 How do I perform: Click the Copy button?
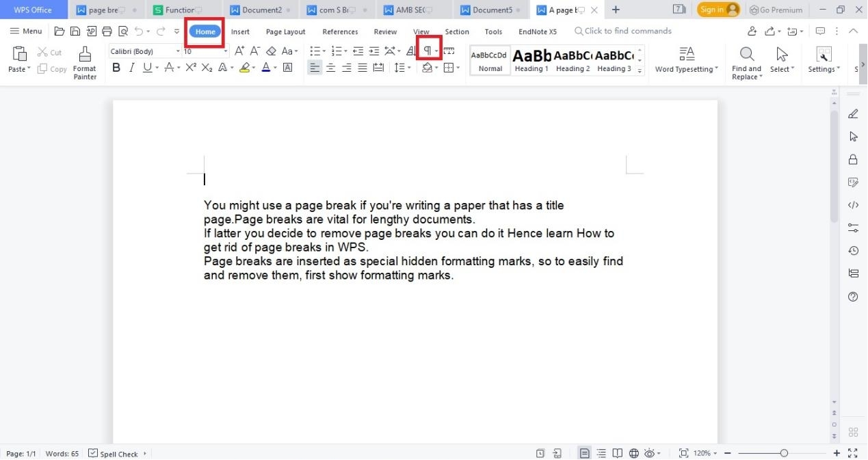click(52, 69)
